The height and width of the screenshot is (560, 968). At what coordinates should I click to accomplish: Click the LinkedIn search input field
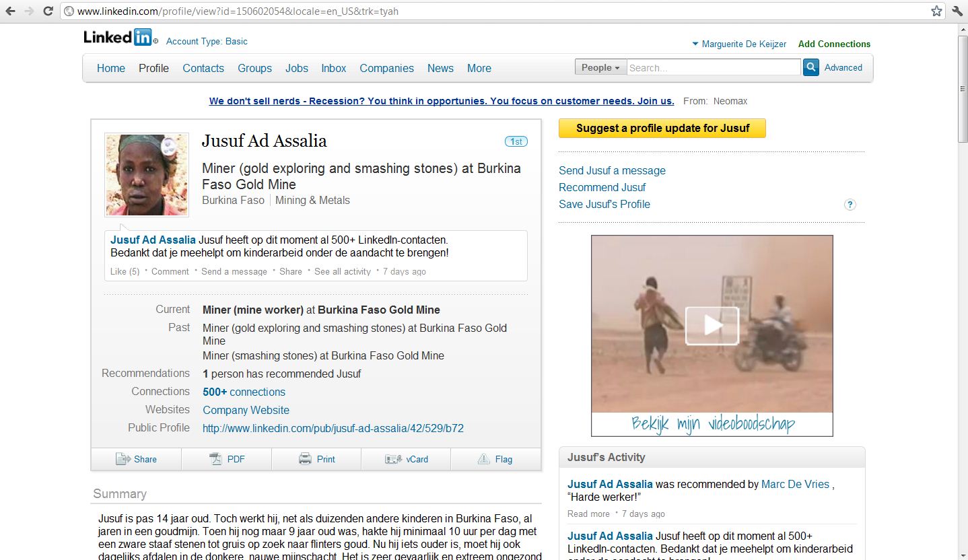pyautogui.click(x=714, y=67)
